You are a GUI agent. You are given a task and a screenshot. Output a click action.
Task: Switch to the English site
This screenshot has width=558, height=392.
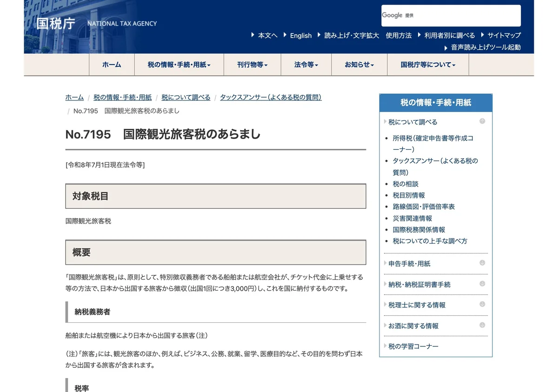(301, 35)
